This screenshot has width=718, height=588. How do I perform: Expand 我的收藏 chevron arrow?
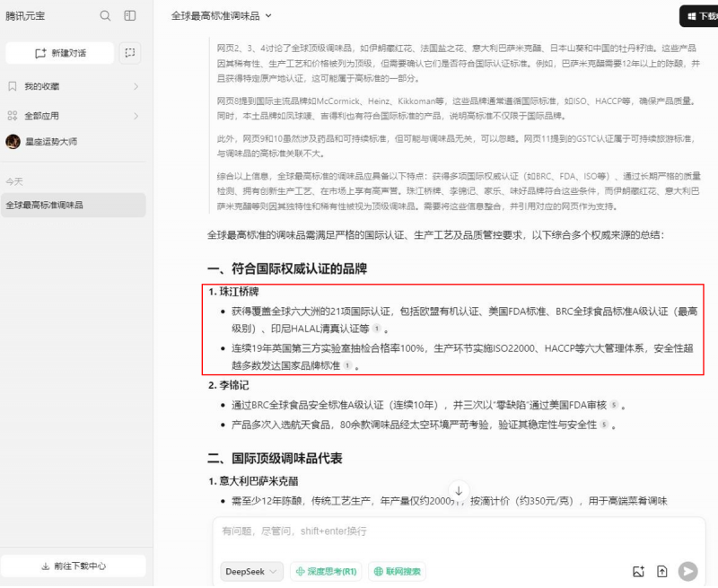[x=136, y=86]
